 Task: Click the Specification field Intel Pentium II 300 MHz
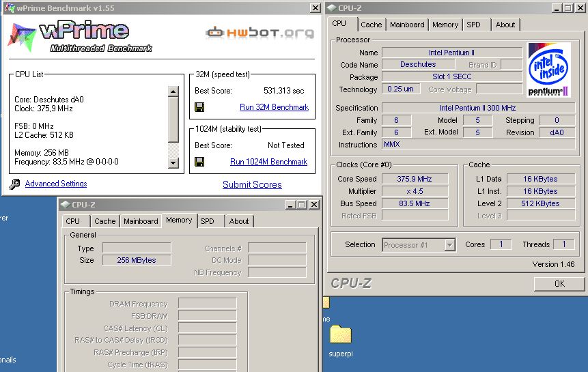pos(478,108)
